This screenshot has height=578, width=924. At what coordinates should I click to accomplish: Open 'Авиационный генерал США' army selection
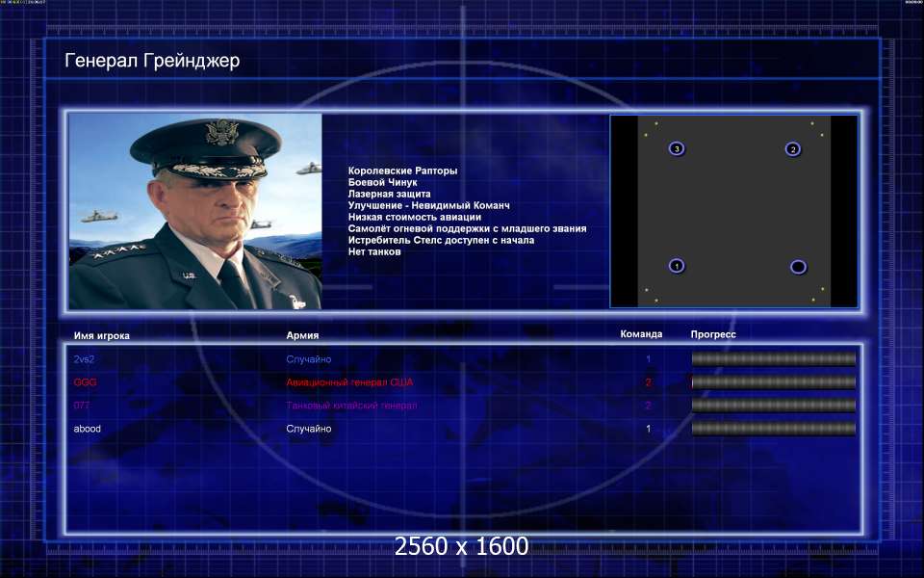click(x=349, y=382)
